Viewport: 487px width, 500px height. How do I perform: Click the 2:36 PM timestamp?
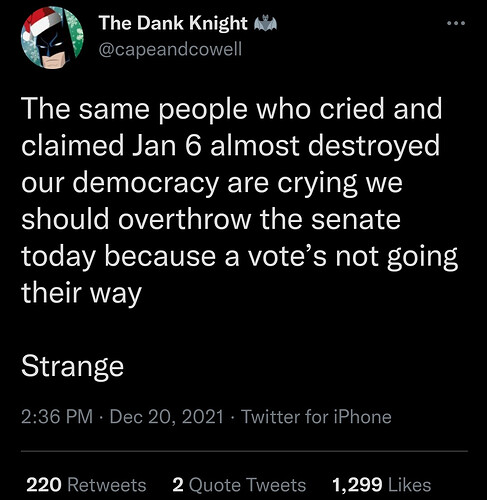point(57,417)
